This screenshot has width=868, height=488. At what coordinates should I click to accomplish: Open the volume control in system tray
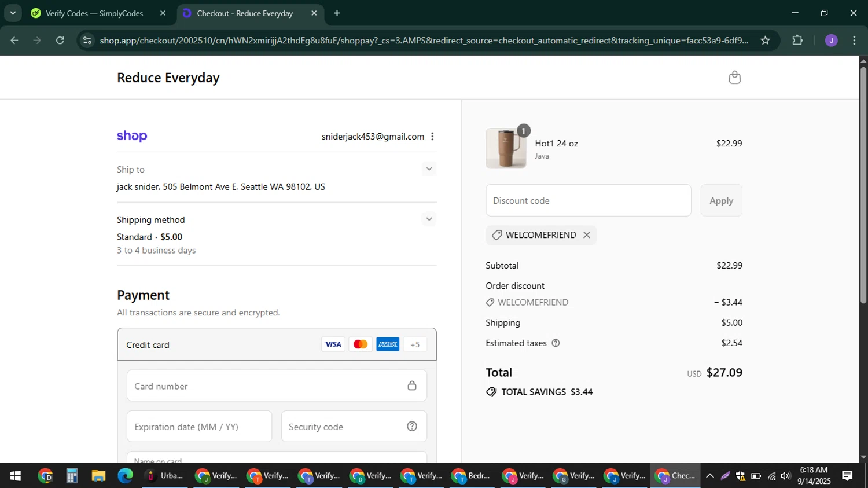pos(785,476)
